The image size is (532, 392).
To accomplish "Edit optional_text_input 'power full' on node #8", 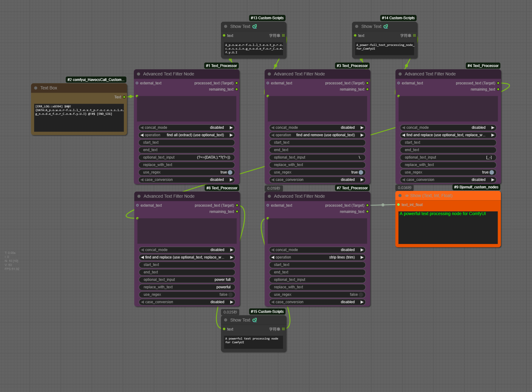I will click(187, 280).
